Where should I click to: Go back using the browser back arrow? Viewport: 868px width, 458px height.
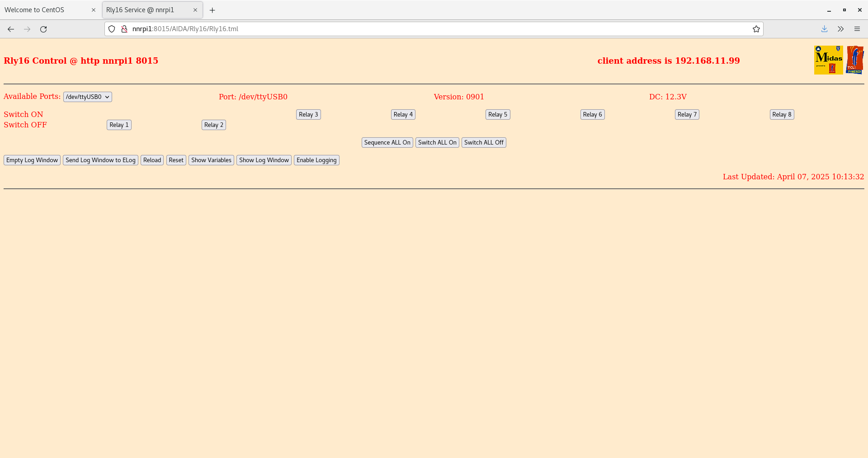[x=10, y=29]
